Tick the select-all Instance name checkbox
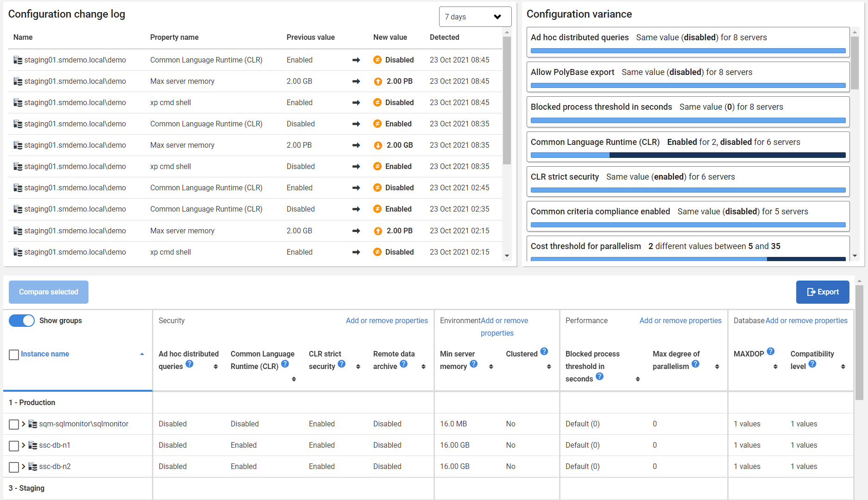The width and height of the screenshot is (868, 500). click(x=14, y=355)
